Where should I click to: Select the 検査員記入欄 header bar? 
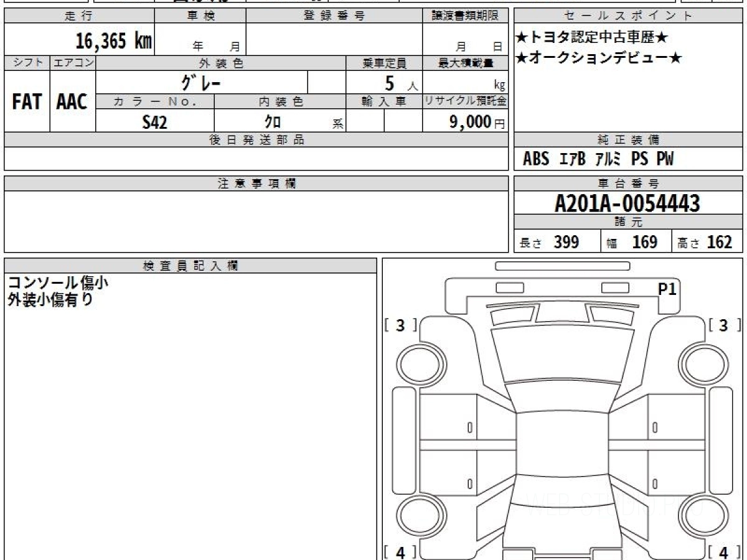tap(190, 266)
